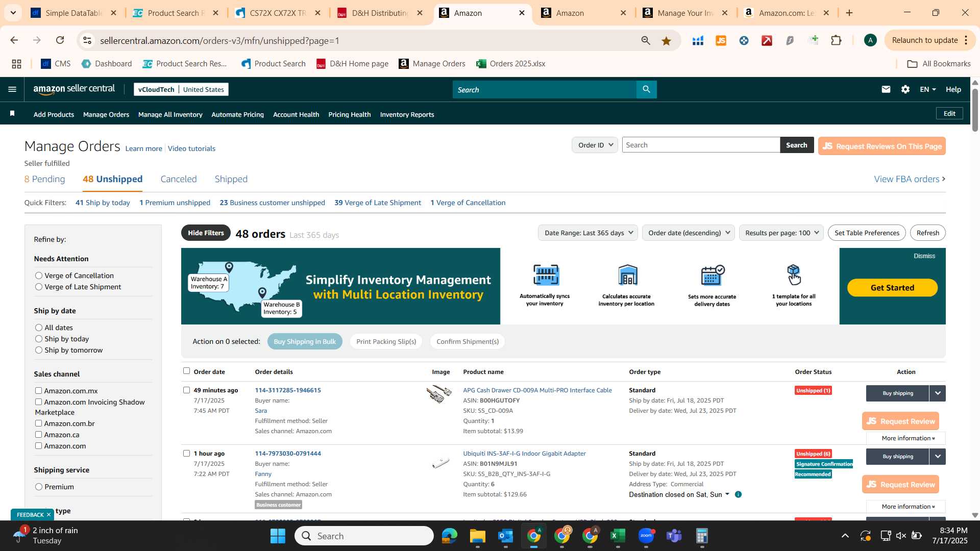Switch to the Shipped orders tab

[231, 179]
